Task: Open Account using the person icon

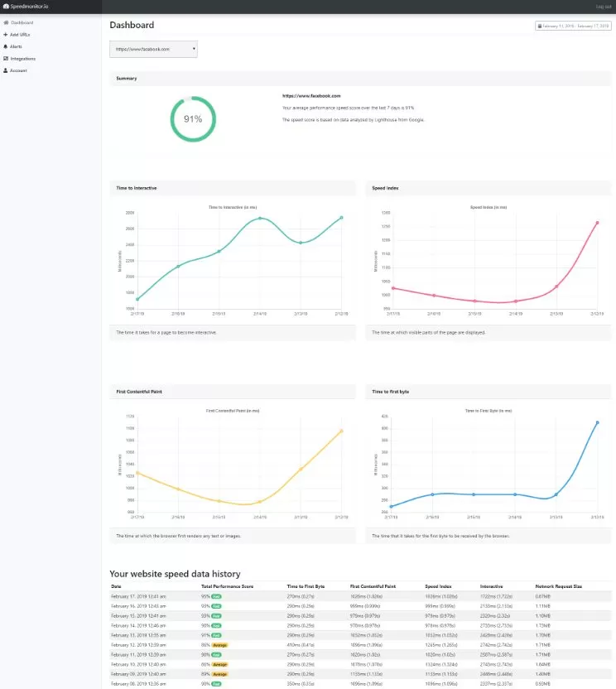Action: (5, 70)
